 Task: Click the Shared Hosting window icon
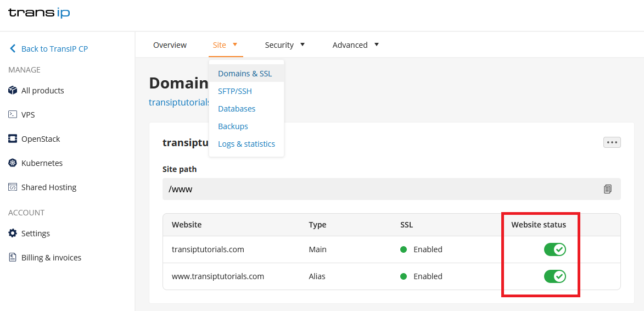point(13,187)
